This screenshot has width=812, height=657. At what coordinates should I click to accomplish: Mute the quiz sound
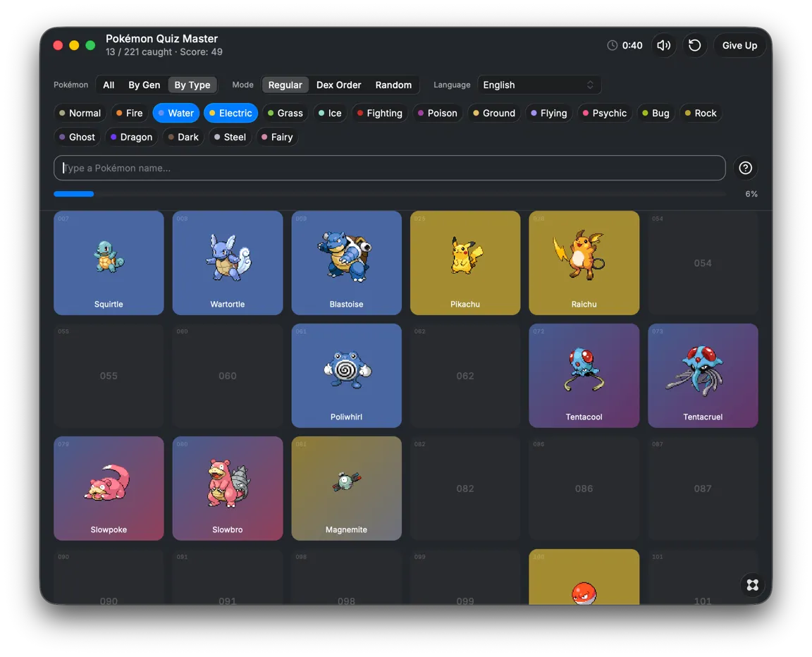pyautogui.click(x=663, y=46)
